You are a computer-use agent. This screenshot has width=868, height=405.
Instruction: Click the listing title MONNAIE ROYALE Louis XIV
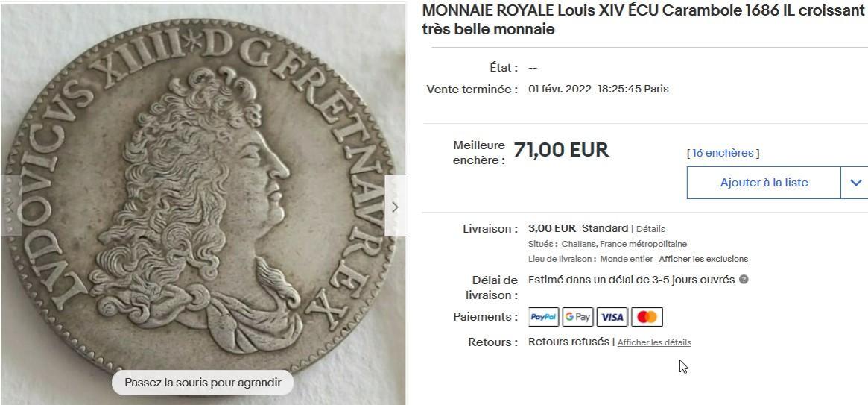[x=643, y=20]
